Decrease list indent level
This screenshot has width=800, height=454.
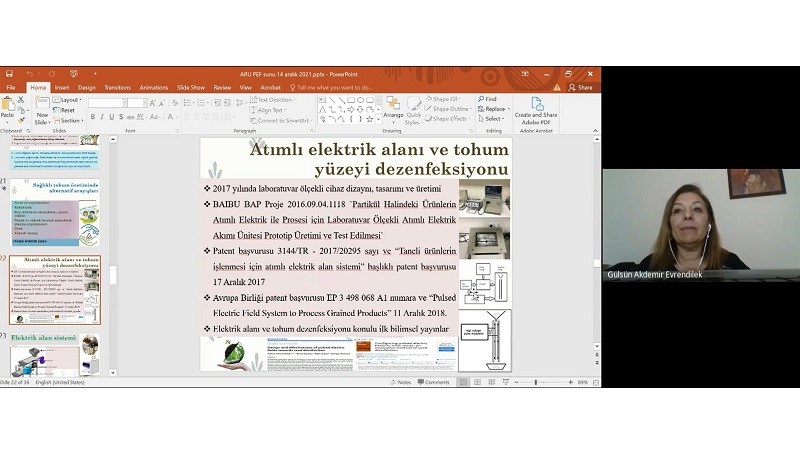[x=217, y=103]
